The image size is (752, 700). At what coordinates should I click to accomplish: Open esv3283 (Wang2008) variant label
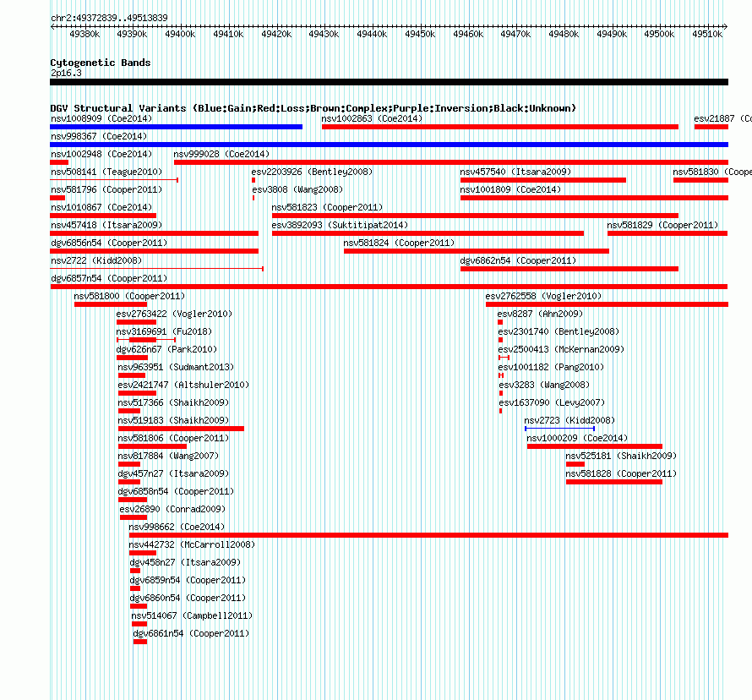544,385
